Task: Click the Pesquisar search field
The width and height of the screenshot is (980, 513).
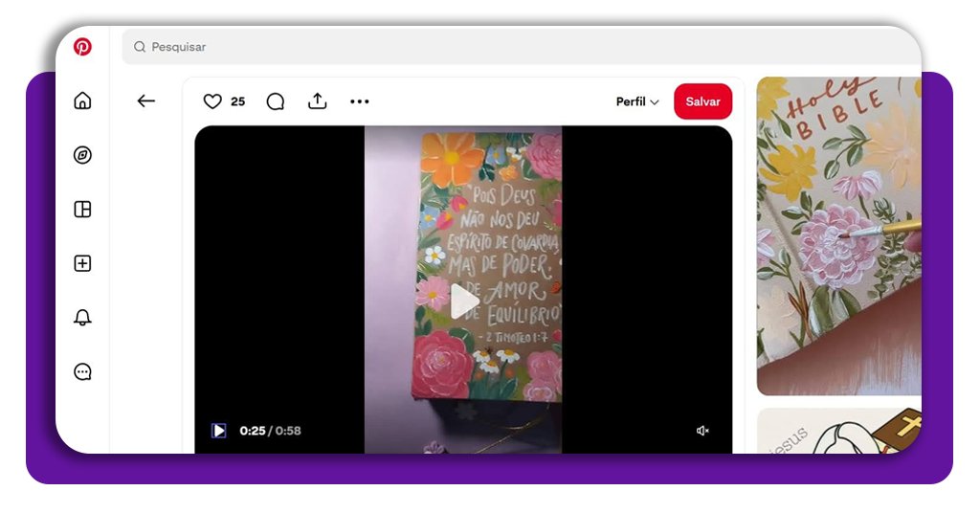Action: tap(517, 47)
